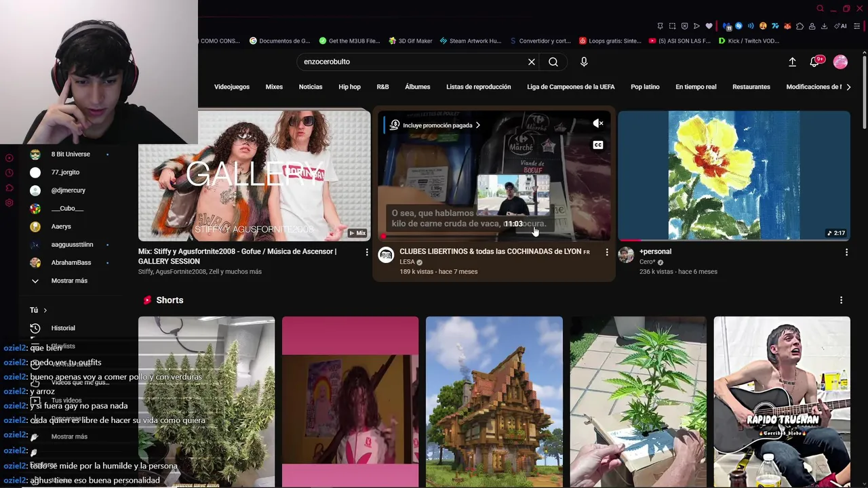Select the Videojuegos chip

tap(232, 87)
